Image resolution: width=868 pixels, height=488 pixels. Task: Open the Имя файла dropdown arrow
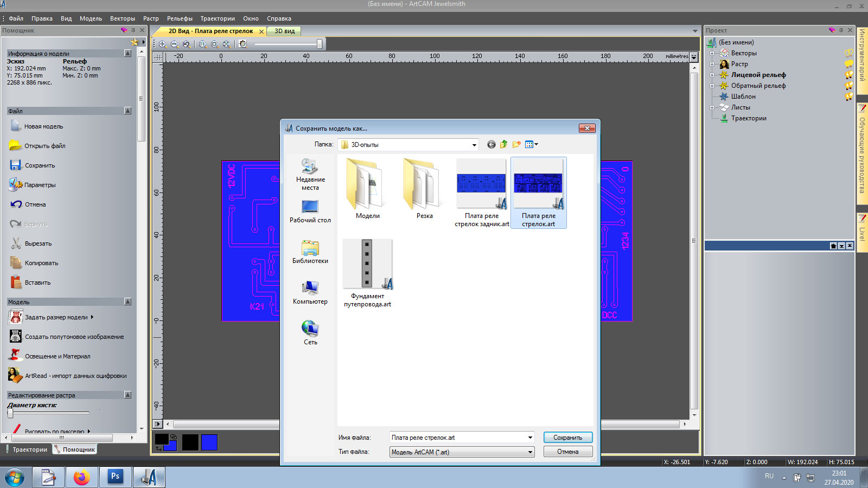(x=530, y=438)
